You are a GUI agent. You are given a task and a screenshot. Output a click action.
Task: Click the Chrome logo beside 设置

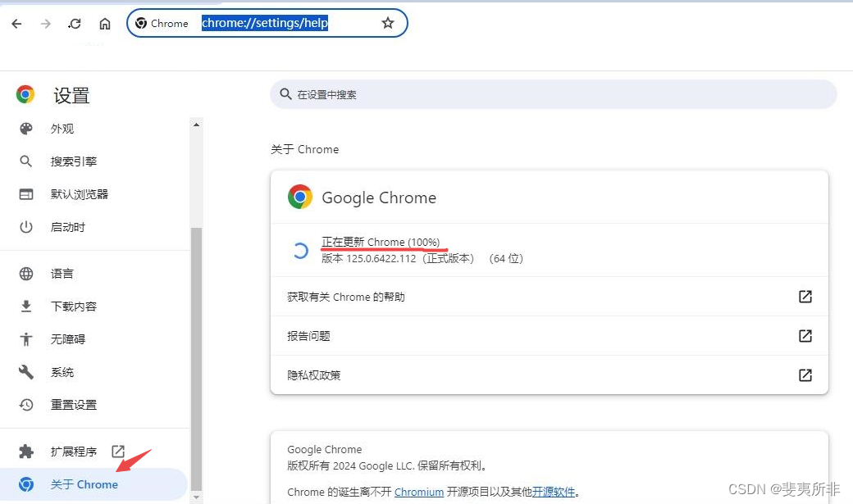(25, 94)
